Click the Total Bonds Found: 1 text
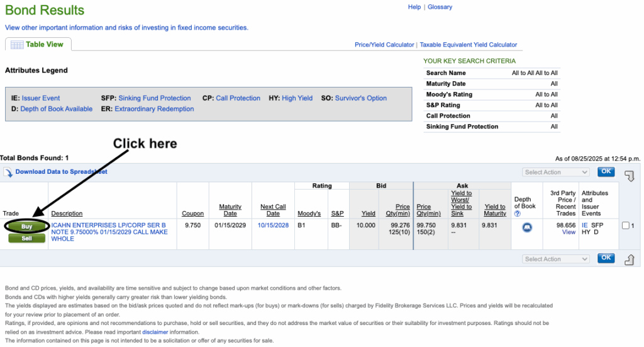Viewport: 644px width, 347px height. click(x=35, y=158)
